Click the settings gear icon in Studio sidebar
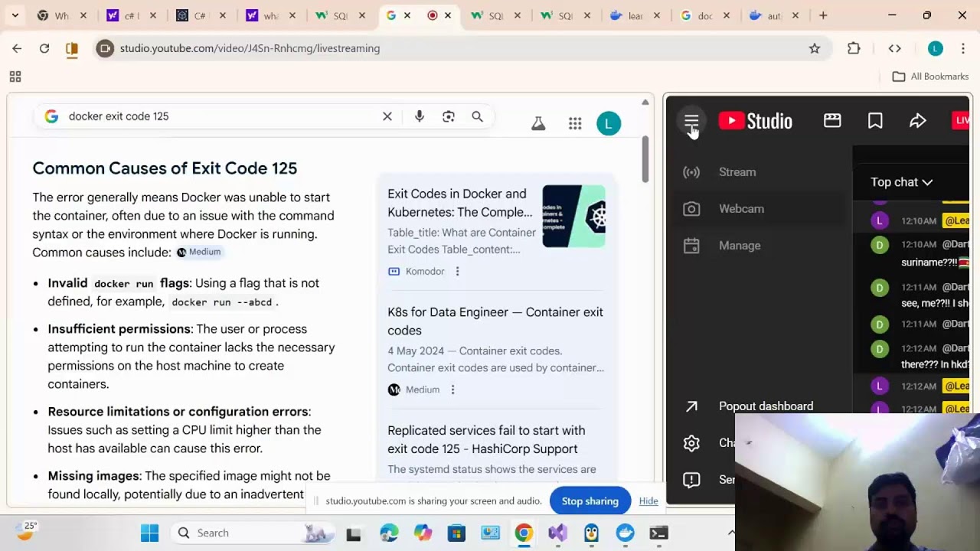Image resolution: width=980 pixels, height=551 pixels. pos(691,443)
